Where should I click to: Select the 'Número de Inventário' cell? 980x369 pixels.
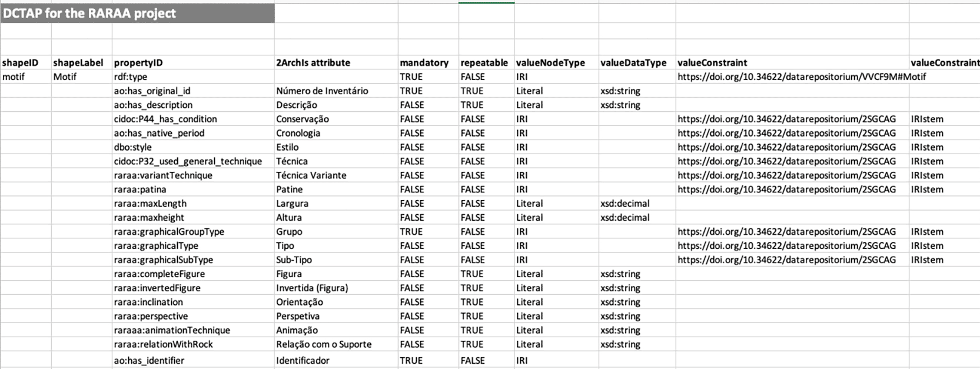click(x=336, y=91)
